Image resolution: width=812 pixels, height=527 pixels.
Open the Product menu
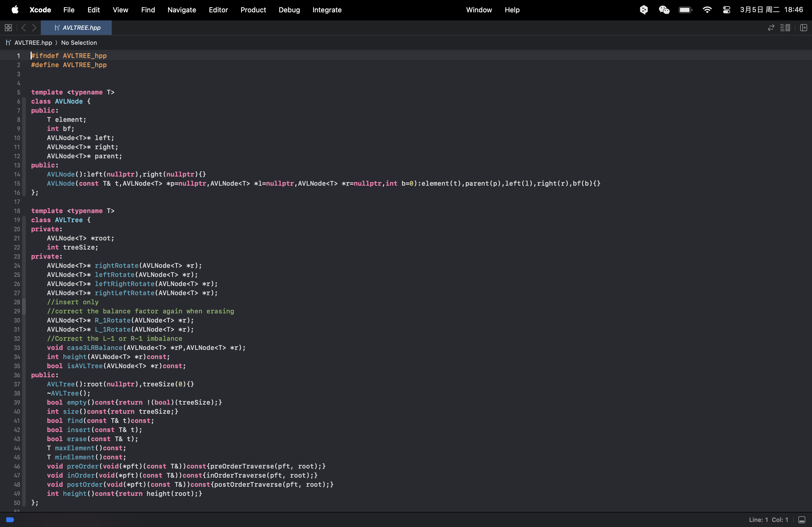tap(253, 10)
